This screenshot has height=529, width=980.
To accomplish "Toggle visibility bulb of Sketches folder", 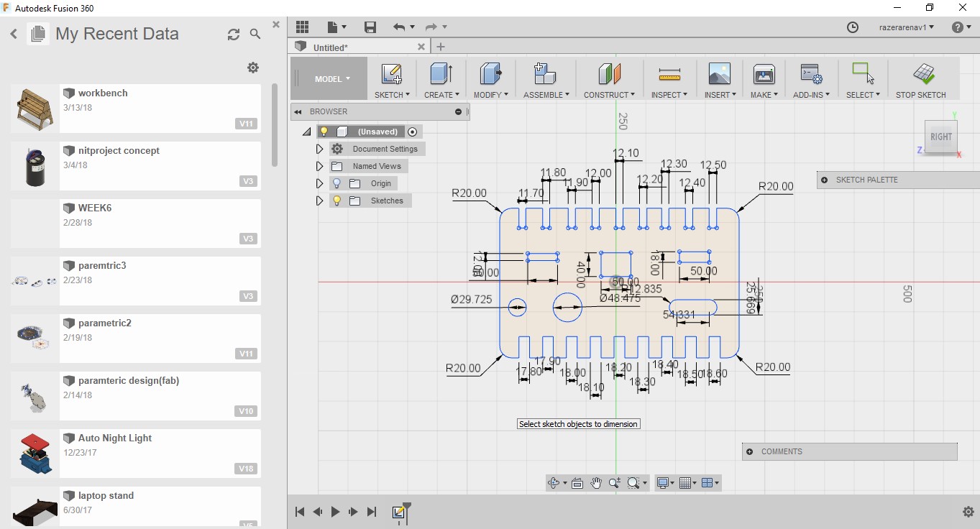I will [336, 201].
